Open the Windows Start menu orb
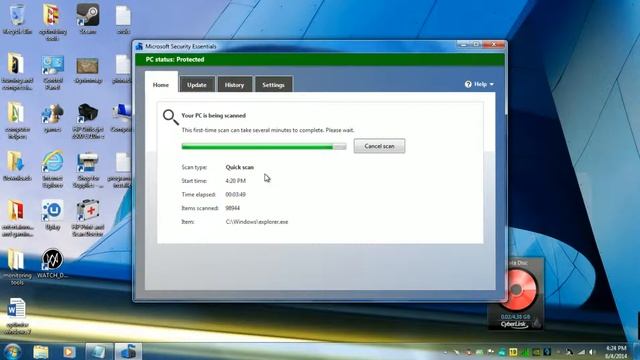Screen dimensions: 640x360 (13, 351)
